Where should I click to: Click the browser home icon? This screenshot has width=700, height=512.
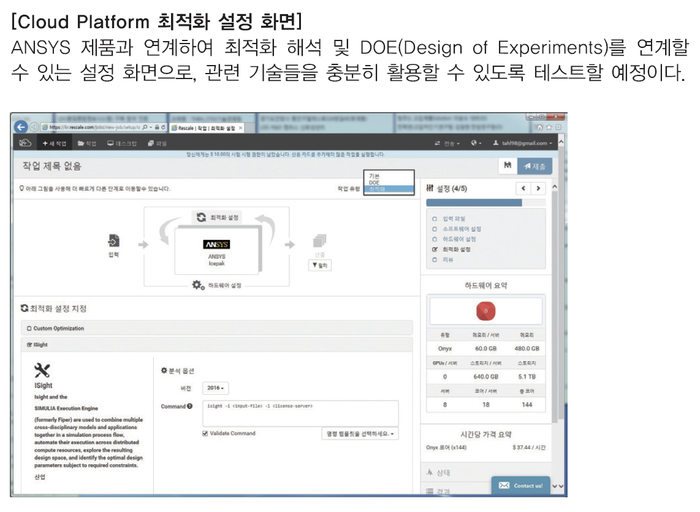tap(539, 127)
